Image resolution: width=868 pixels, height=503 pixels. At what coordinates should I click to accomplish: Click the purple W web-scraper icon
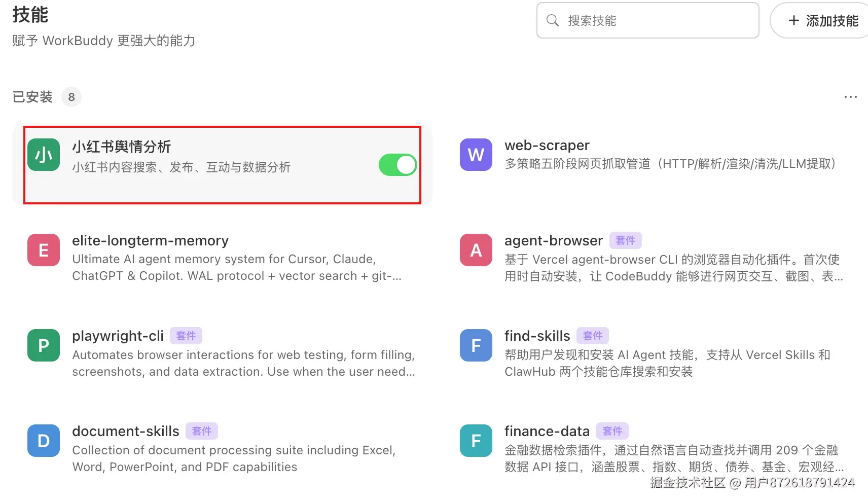pyautogui.click(x=476, y=155)
